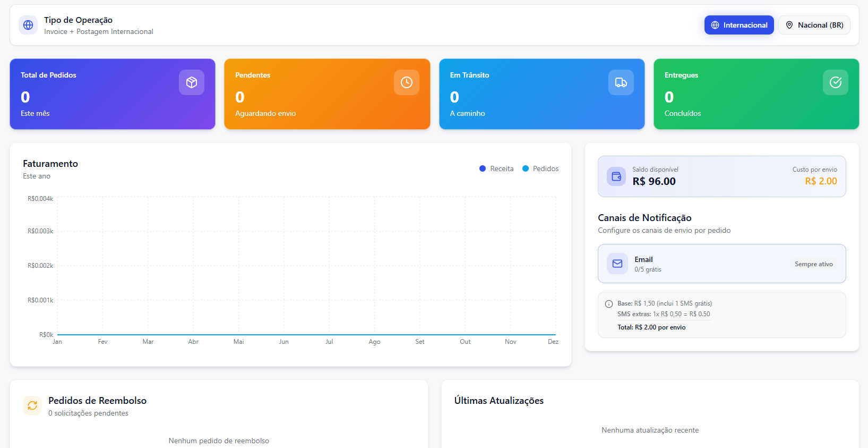Screen dimensions: 868x448
Task: Click the clock icon in Pendentes card
Action: click(407, 82)
